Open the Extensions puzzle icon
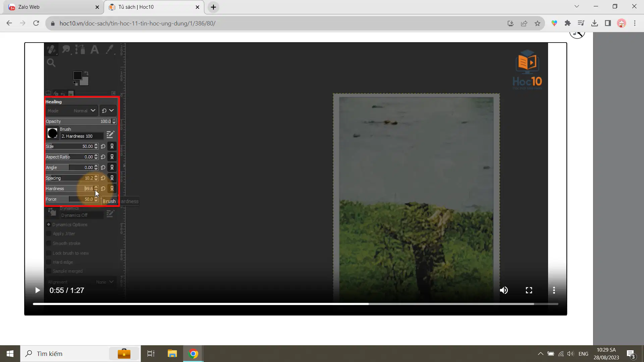This screenshot has height=362, width=644. pyautogui.click(x=568, y=23)
